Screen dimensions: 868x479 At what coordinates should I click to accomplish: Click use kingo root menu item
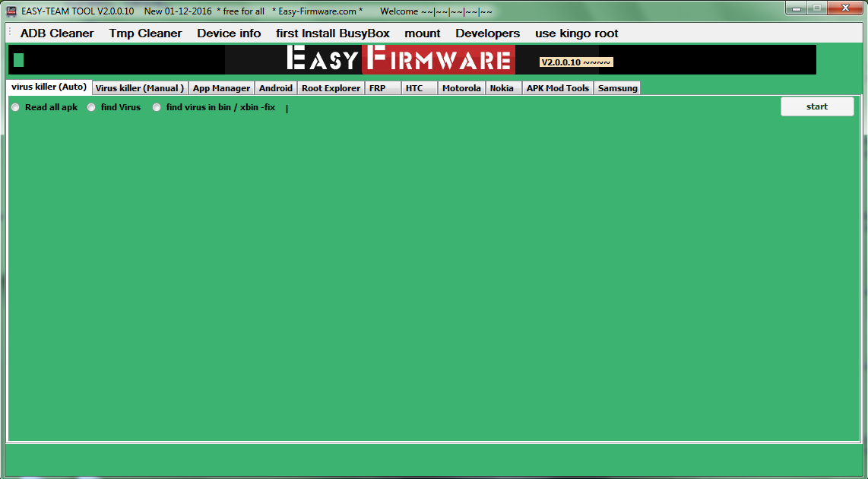click(576, 33)
